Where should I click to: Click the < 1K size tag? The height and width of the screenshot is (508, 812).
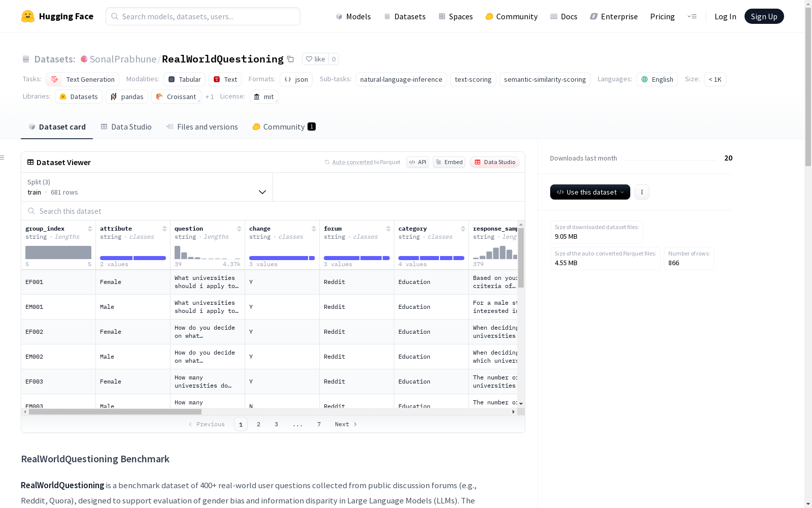click(715, 79)
